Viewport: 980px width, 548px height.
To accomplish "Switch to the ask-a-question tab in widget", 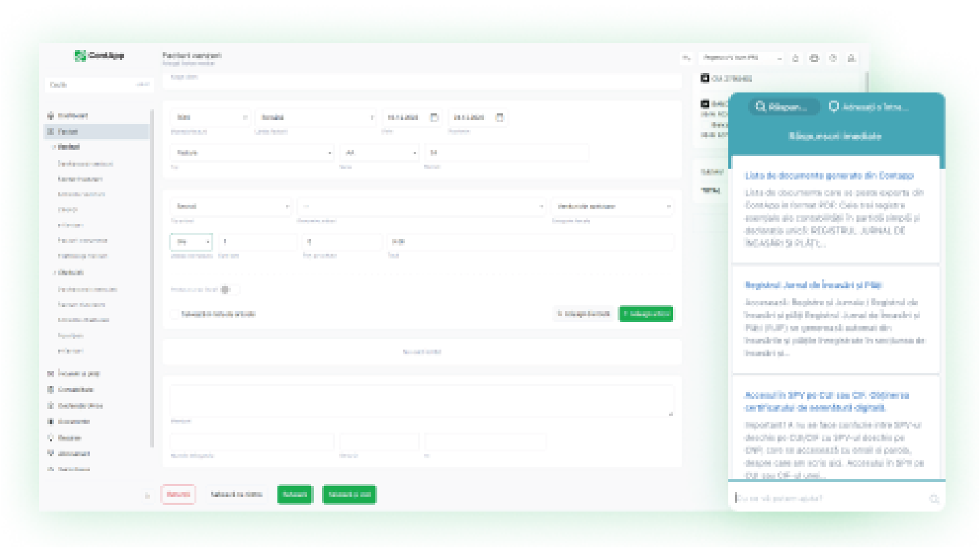I will tap(869, 107).
